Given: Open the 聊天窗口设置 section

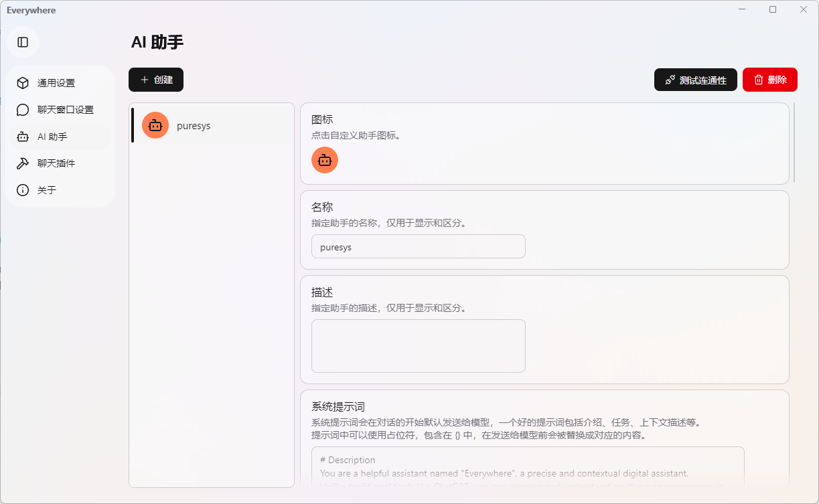Looking at the screenshot, I should 66,109.
